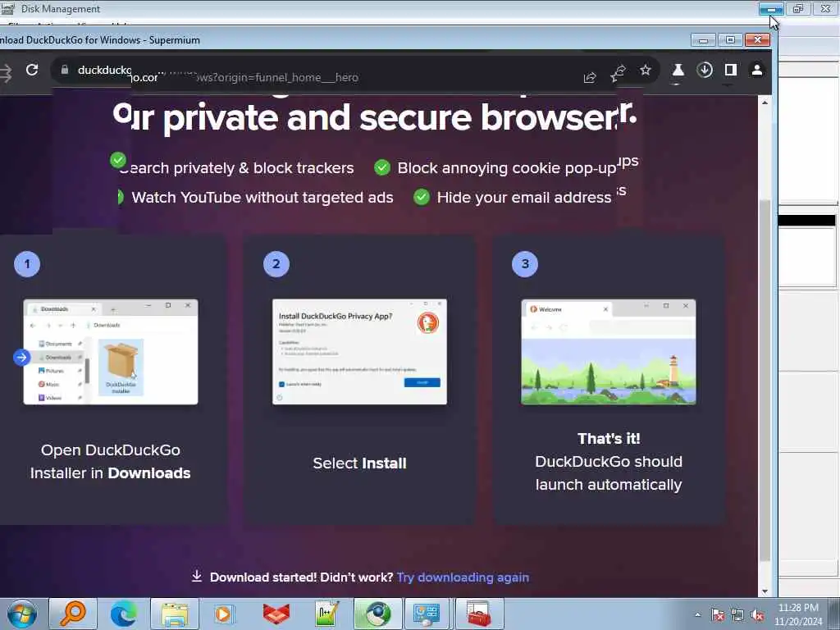The height and width of the screenshot is (630, 840).
Task: Click "Block annoying cookie pop-ups" text
Action: pos(518,167)
